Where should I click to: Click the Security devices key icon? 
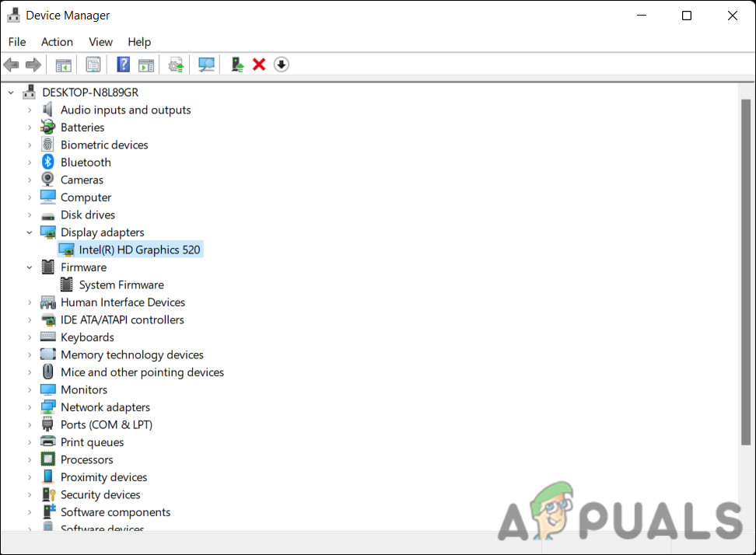pos(49,494)
